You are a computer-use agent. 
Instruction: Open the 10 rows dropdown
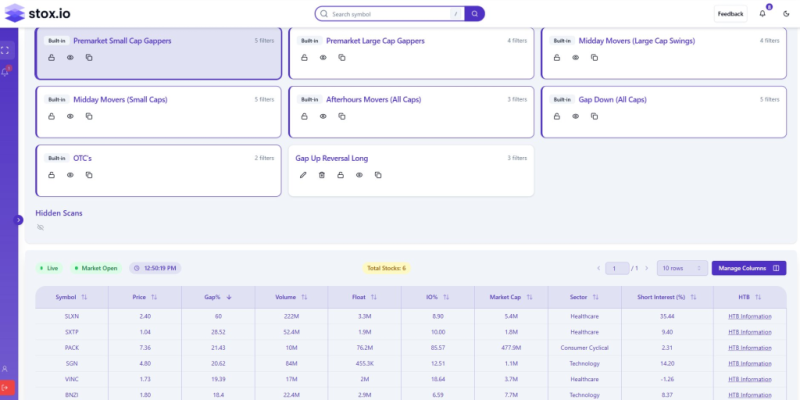tap(681, 268)
